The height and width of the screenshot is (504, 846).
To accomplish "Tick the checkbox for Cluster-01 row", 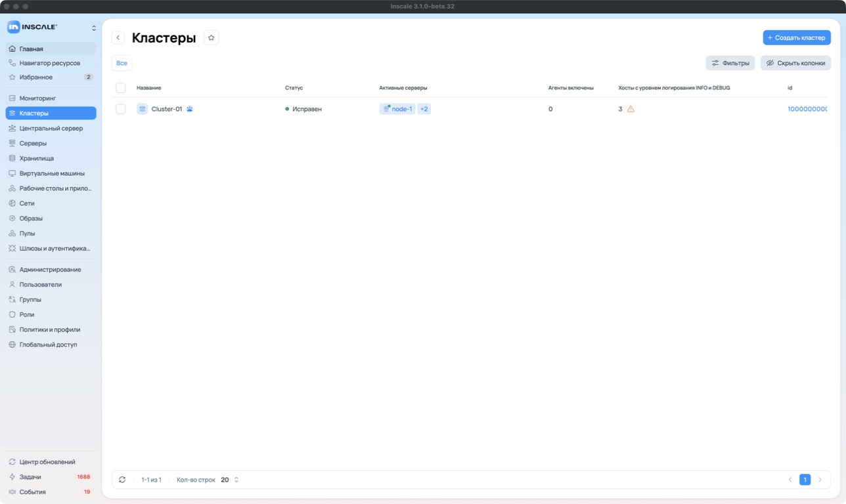I will 121,109.
